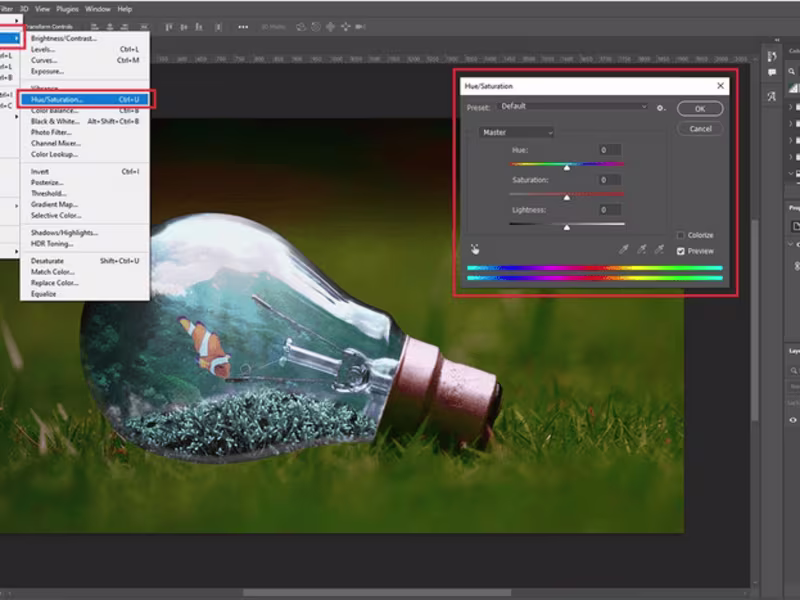800x600 pixels.
Task: Open the Window menu in menu bar
Action: coord(97,9)
